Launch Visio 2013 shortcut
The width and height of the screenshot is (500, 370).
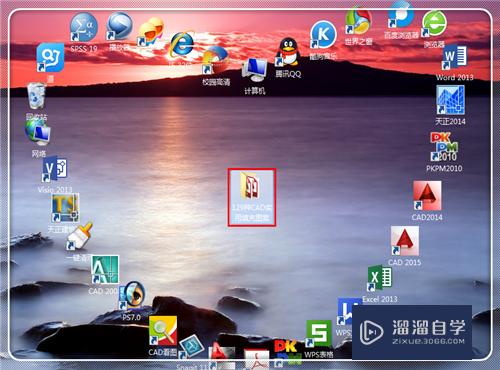pyautogui.click(x=55, y=169)
